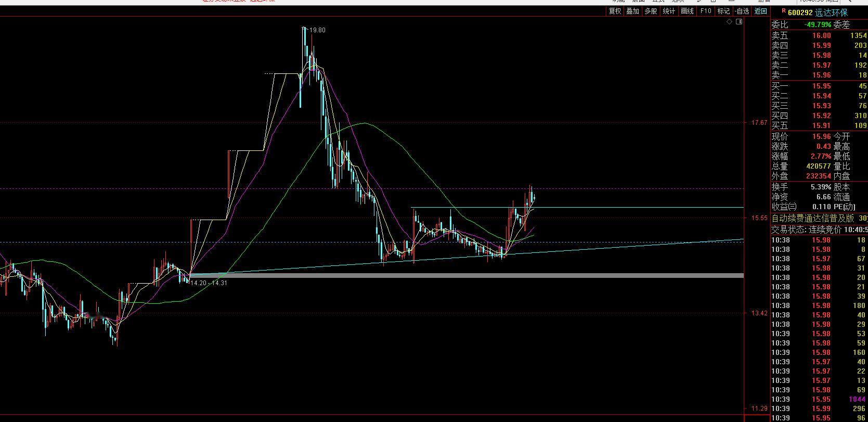
Task: Click the 收益(三) value 0.110
Action: 822,207
